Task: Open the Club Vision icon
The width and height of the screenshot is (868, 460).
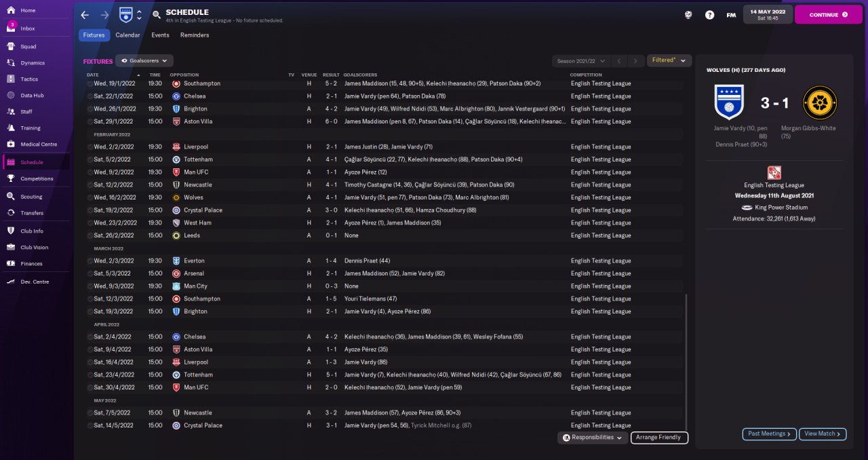Action: point(12,248)
